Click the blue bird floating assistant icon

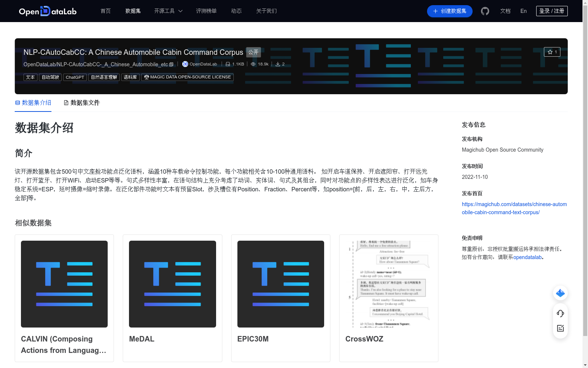point(560,293)
